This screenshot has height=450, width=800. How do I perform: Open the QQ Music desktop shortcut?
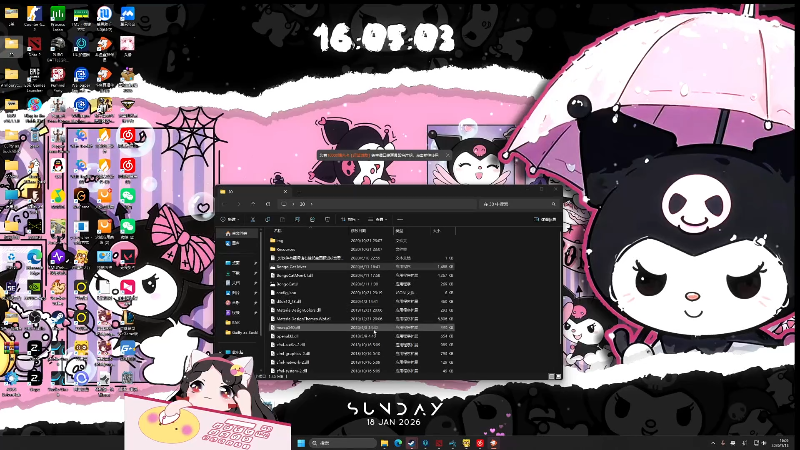(58, 196)
